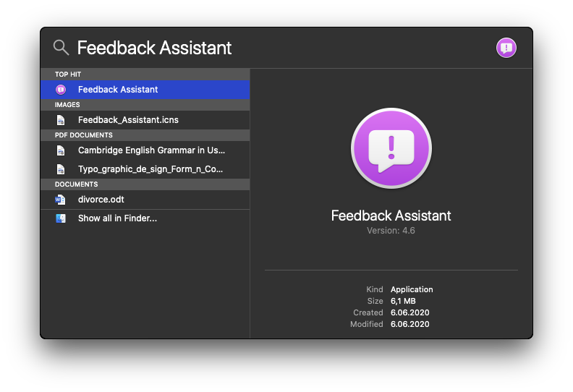Viewport: 573px width, 392px height.
Task: Open Cambridge English Grammar in Us... result
Action: click(145, 150)
